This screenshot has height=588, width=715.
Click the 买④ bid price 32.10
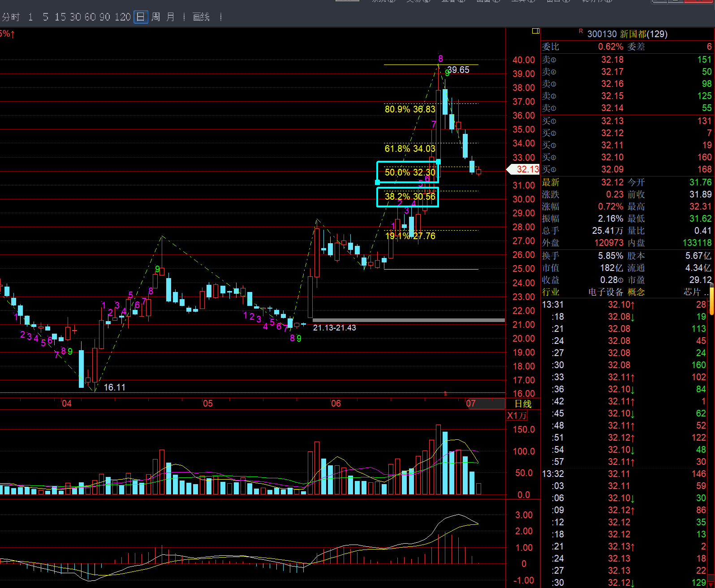pyautogui.click(x=612, y=157)
